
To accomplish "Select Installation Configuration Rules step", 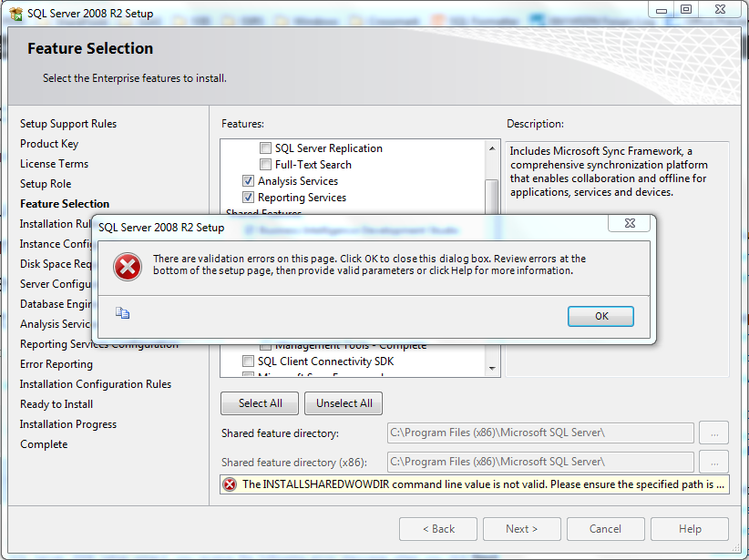I will tap(96, 384).
